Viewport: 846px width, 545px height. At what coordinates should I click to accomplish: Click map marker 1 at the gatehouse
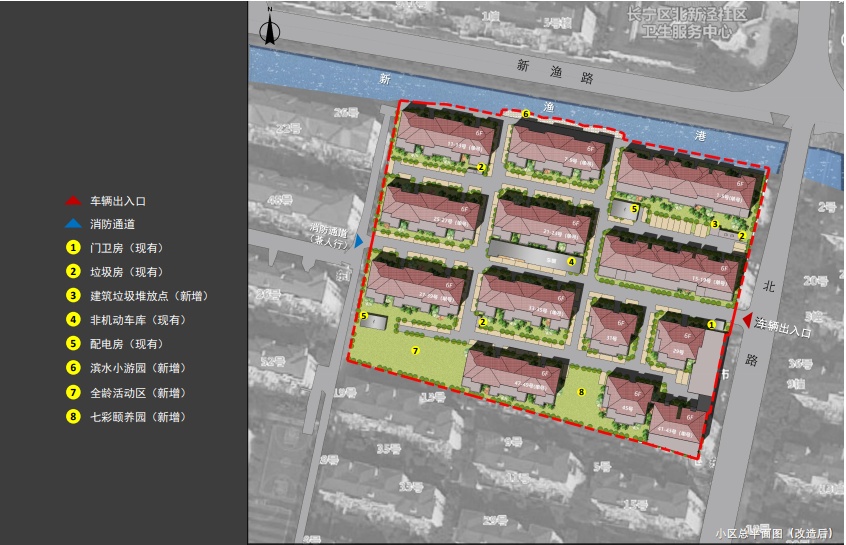click(x=711, y=325)
